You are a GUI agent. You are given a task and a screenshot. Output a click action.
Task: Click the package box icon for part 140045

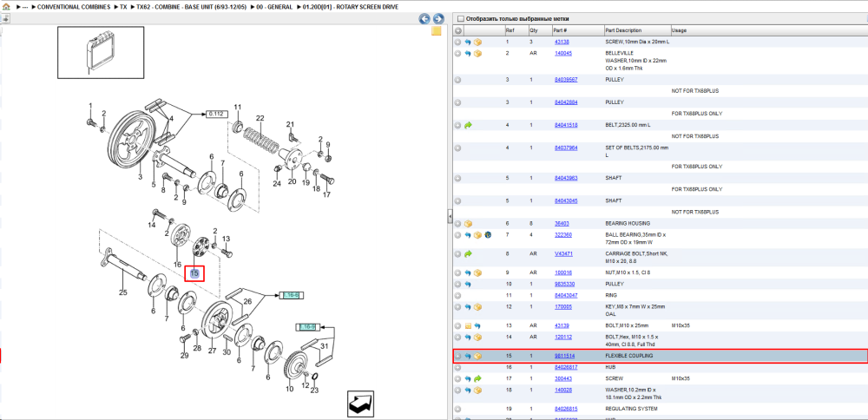point(477,54)
